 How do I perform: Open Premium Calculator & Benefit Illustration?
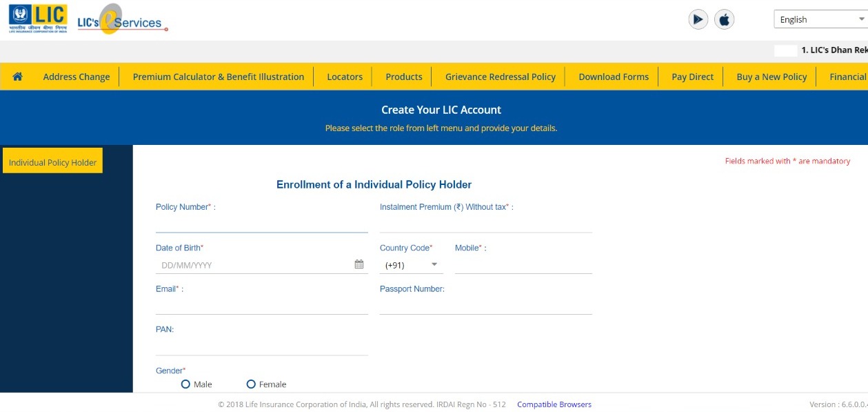(219, 77)
